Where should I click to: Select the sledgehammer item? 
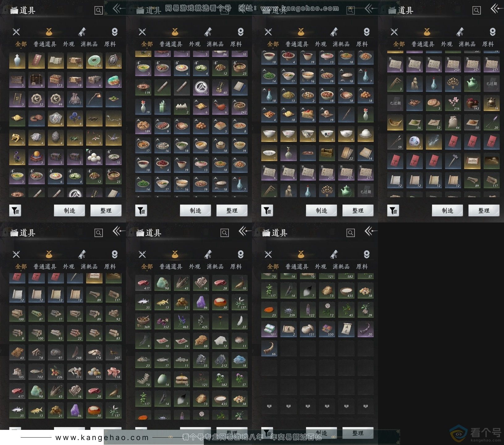coord(453,161)
